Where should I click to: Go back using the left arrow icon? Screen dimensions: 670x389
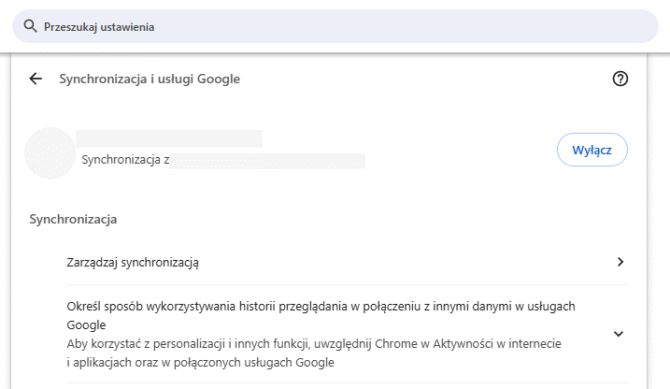tap(35, 79)
